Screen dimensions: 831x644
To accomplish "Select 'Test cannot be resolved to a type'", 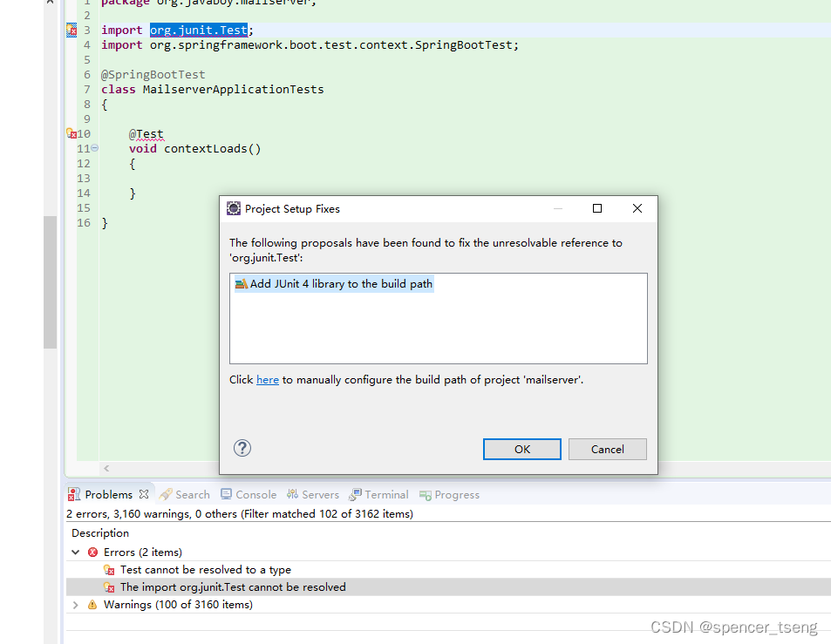I will point(206,570).
